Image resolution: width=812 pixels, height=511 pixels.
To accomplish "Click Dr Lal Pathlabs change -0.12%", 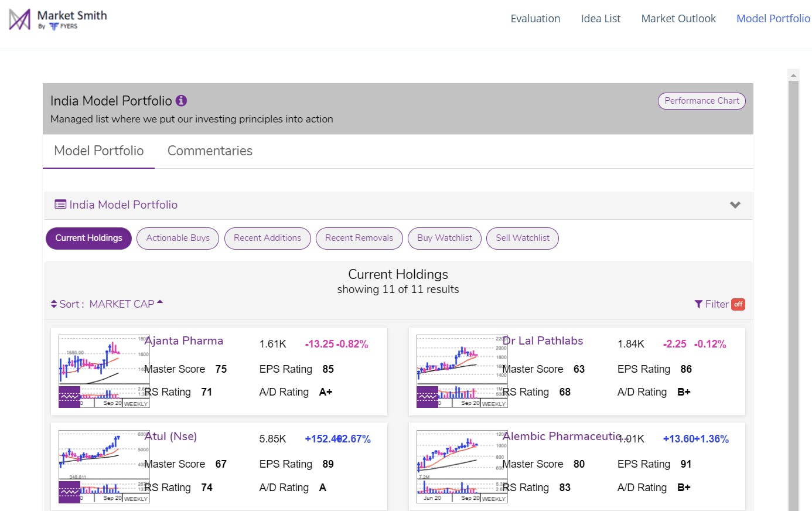I will click(x=710, y=344).
